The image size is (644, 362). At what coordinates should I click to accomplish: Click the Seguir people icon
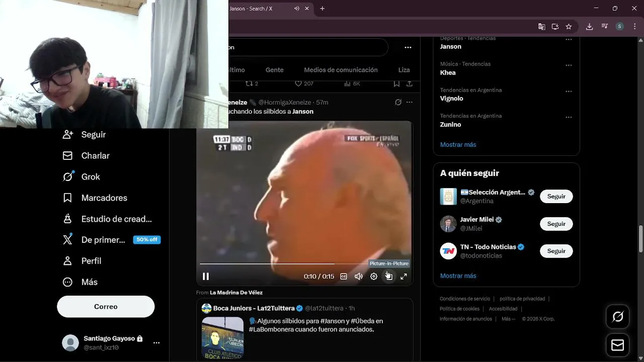click(67, 135)
